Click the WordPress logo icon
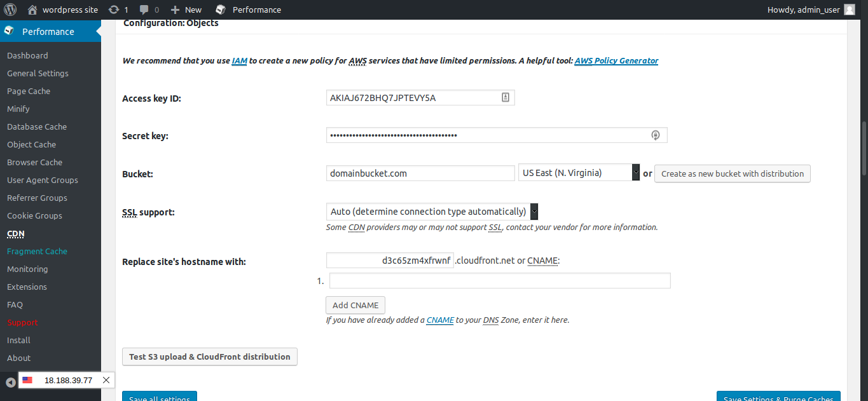 10,10
